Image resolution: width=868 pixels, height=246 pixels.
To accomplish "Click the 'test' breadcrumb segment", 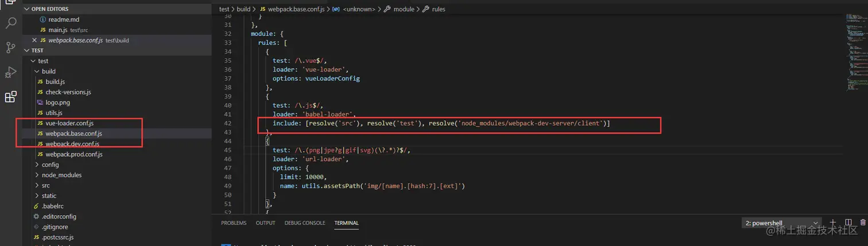I will coord(224,9).
